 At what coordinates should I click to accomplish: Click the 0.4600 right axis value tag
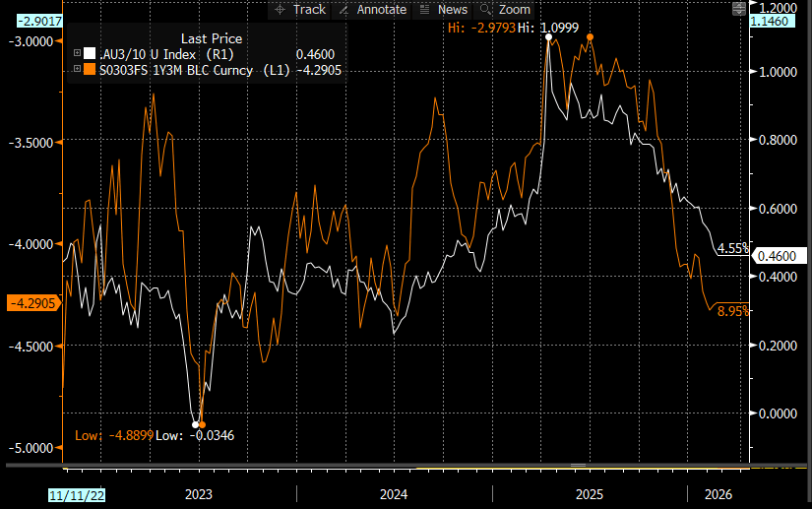(779, 256)
